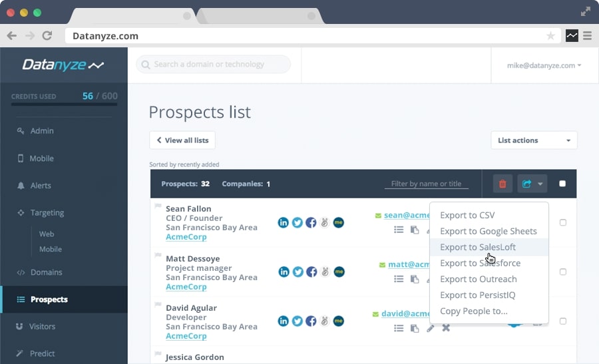This screenshot has width=599, height=364.
Task: Click Matt Dessoye's Twitter icon
Action: pos(298,272)
